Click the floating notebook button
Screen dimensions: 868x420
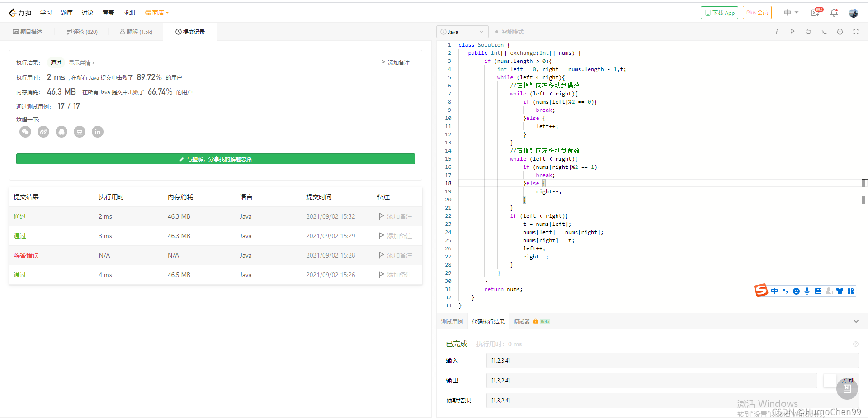(847, 388)
